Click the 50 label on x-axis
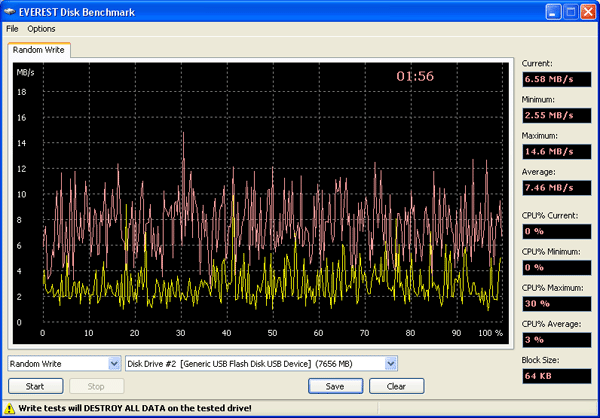This screenshot has width=600, height=418. click(x=272, y=333)
